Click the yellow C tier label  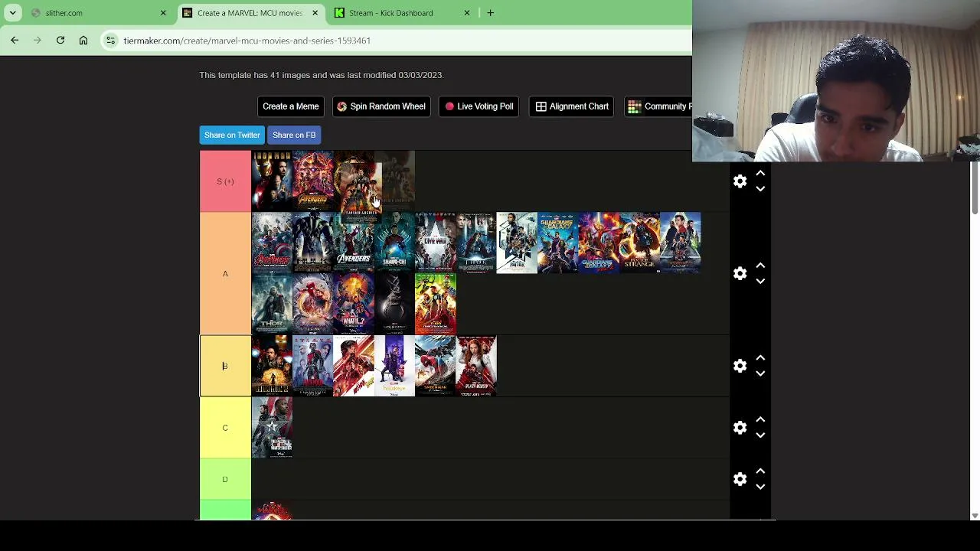(x=225, y=428)
